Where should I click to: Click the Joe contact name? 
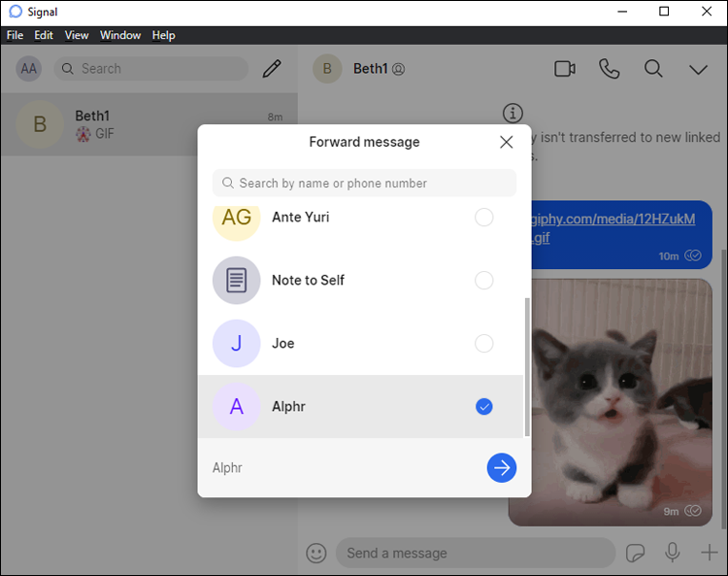283,344
